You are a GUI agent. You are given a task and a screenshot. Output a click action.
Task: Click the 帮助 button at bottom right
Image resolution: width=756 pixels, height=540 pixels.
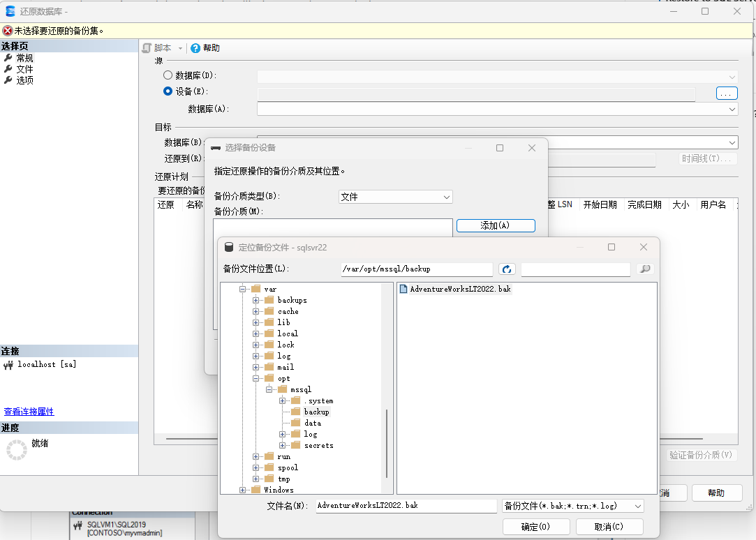(716, 493)
